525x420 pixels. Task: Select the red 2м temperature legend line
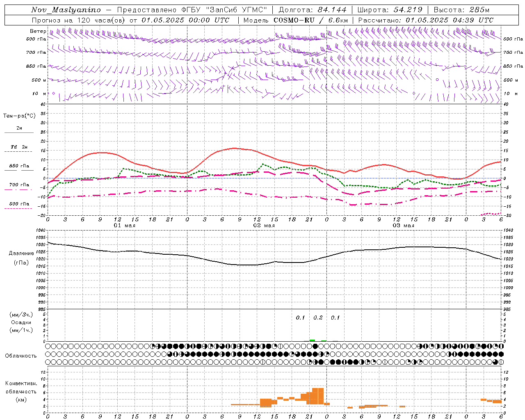click(x=19, y=132)
